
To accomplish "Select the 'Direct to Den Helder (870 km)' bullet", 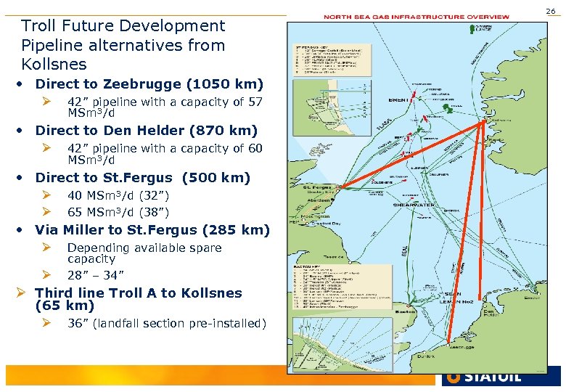I will (146, 131).
